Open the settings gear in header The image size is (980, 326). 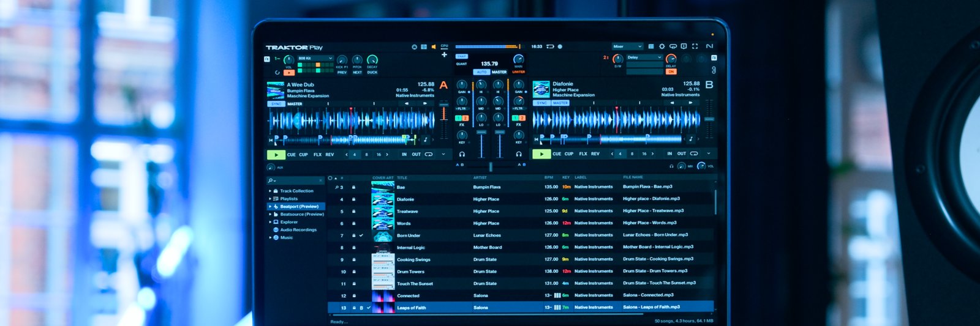click(x=661, y=46)
